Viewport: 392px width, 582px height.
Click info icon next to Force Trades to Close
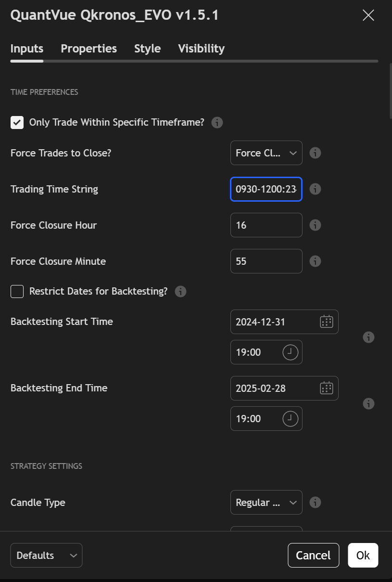coord(315,153)
